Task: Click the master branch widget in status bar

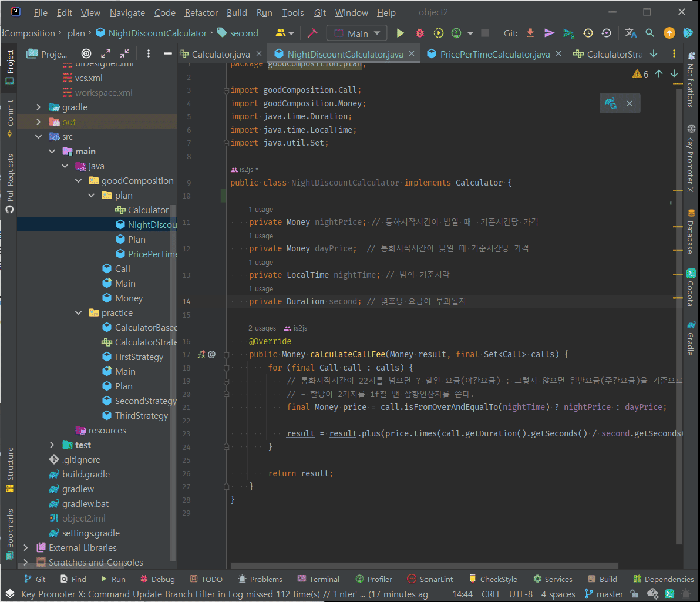Action: point(604,594)
